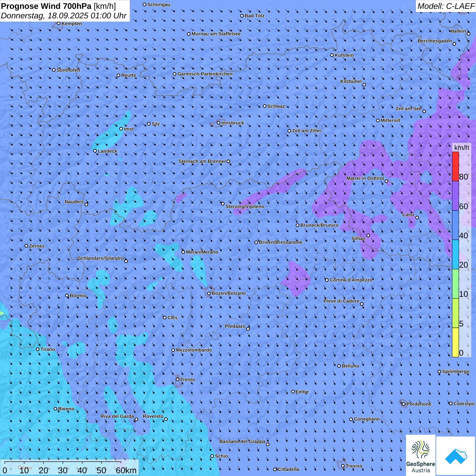Image resolution: width=476 pixels, height=476 pixels.
Task: Click the Rovereto label
Action: [x=153, y=416]
